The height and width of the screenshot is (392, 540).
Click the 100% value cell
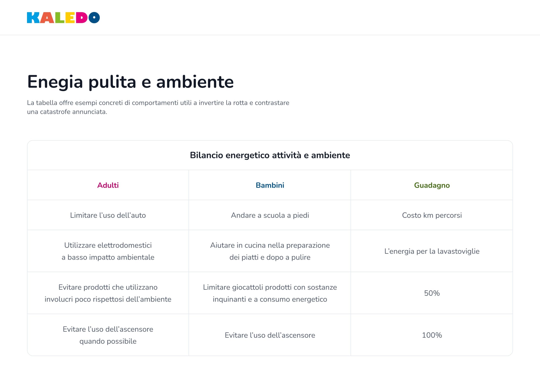(x=432, y=335)
